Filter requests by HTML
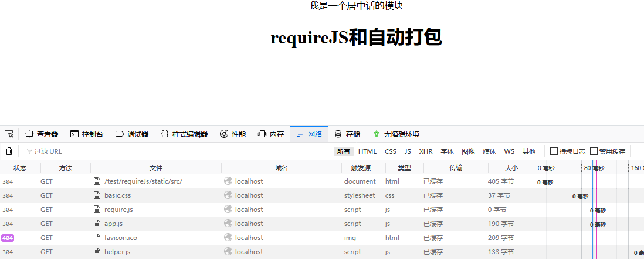The width and height of the screenshot is (644, 280). click(367, 151)
